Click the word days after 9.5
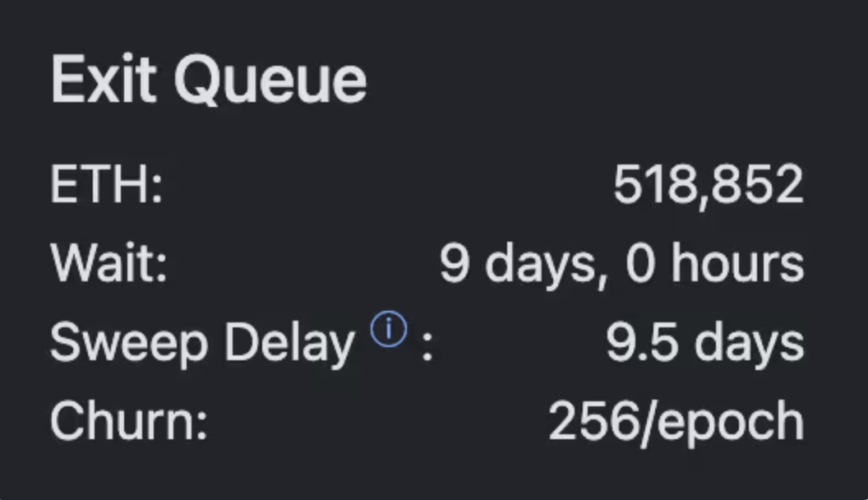 749,344
